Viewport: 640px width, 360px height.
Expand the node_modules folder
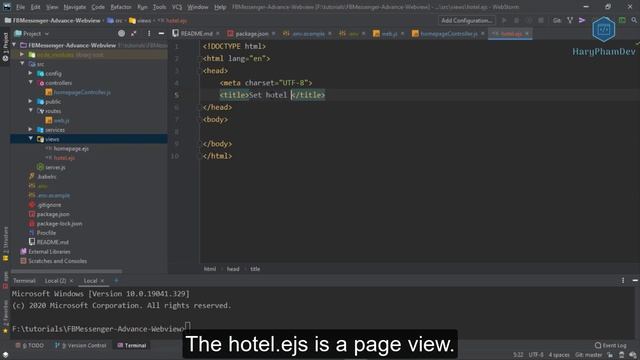click(22, 54)
